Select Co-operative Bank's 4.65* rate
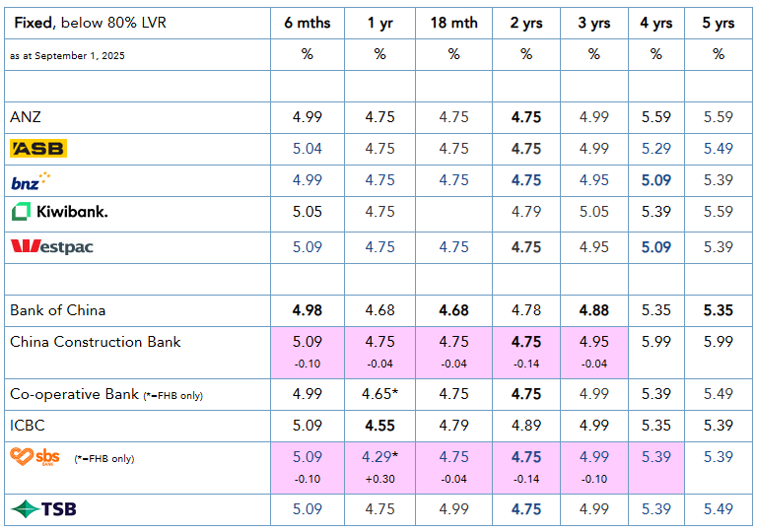This screenshot has height=532, width=757. pos(381,394)
